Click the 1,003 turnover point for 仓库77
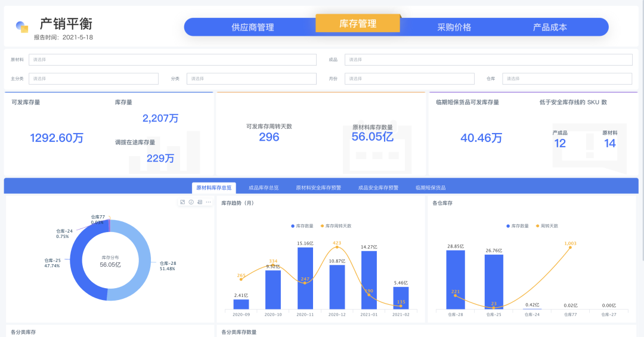 point(570,248)
